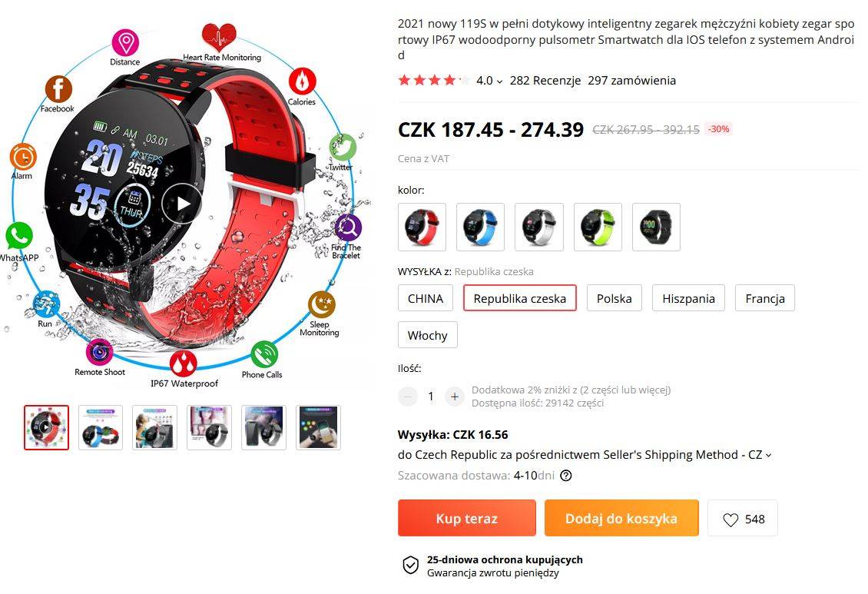Increase quantity with the plus button
The image size is (868, 594).
(455, 397)
